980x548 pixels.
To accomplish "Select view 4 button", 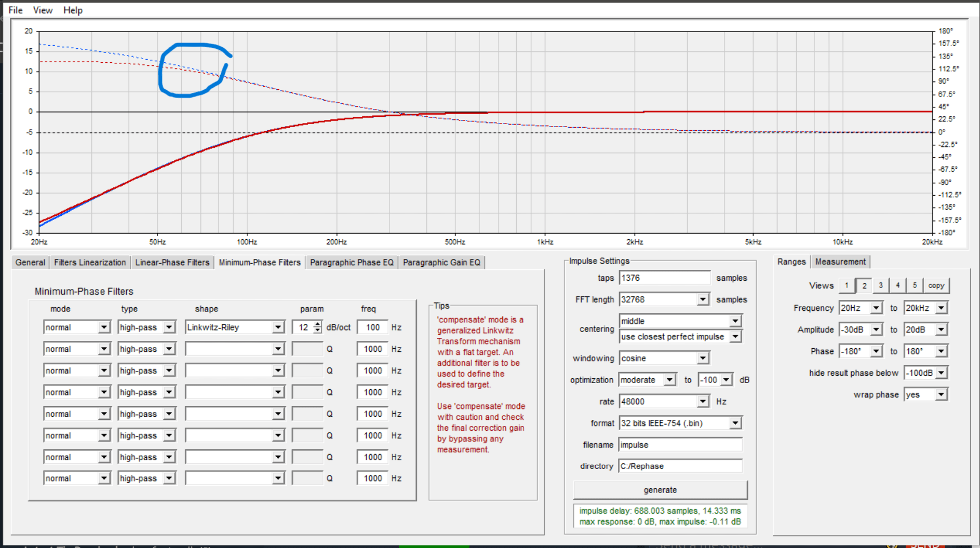I will [x=897, y=285].
